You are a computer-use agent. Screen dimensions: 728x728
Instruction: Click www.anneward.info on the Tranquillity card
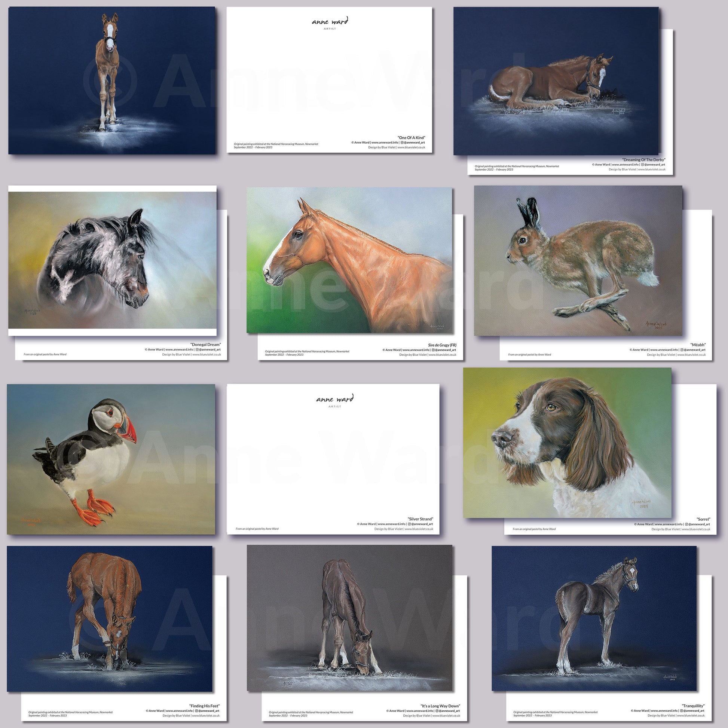click(x=664, y=711)
